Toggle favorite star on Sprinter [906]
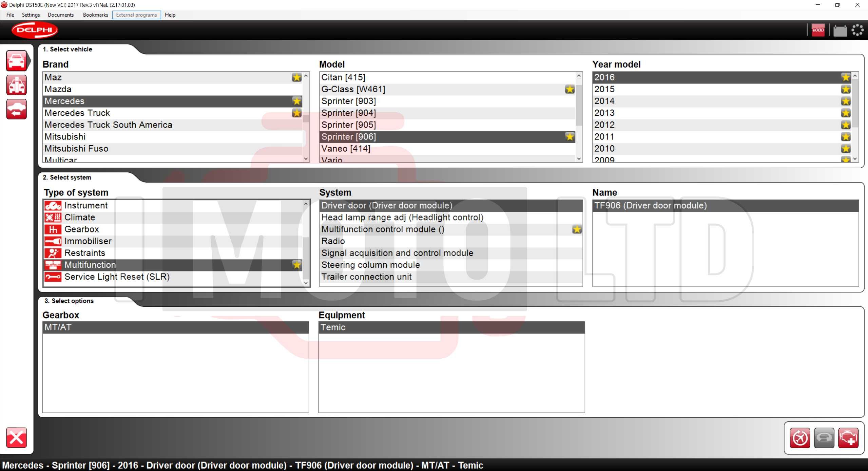The width and height of the screenshot is (868, 471). pyautogui.click(x=570, y=137)
